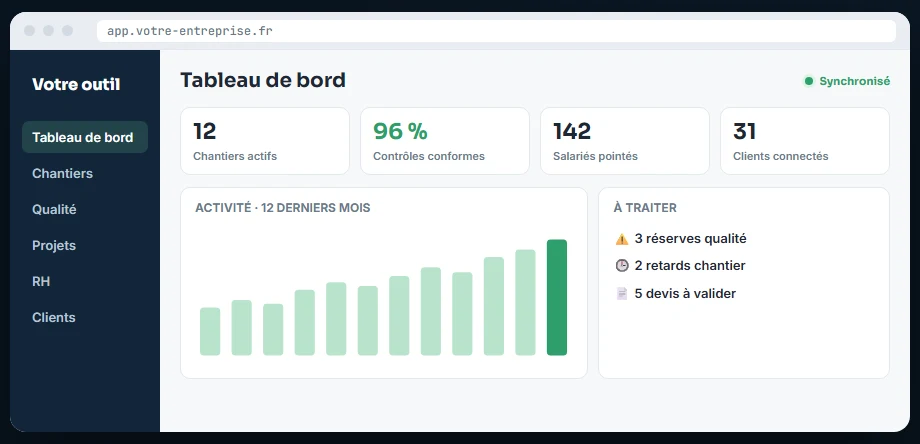Click the document icon beside devis à valider

click(x=622, y=293)
